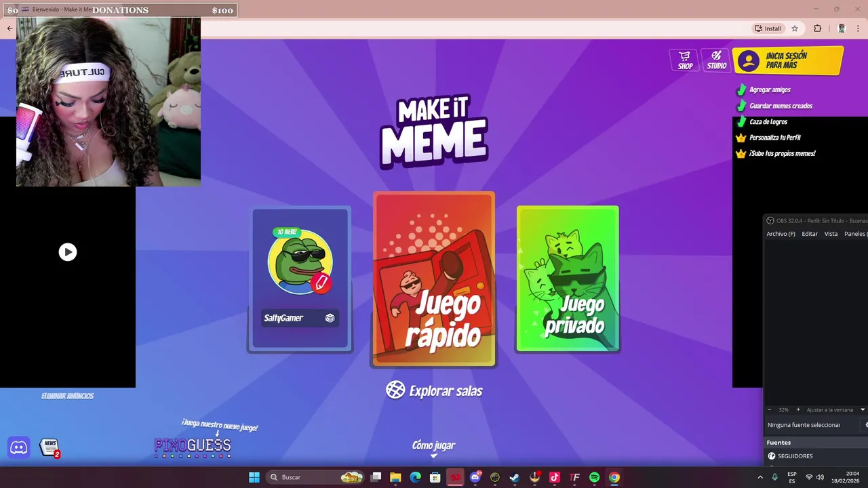Click Explorar salas link

point(446,390)
